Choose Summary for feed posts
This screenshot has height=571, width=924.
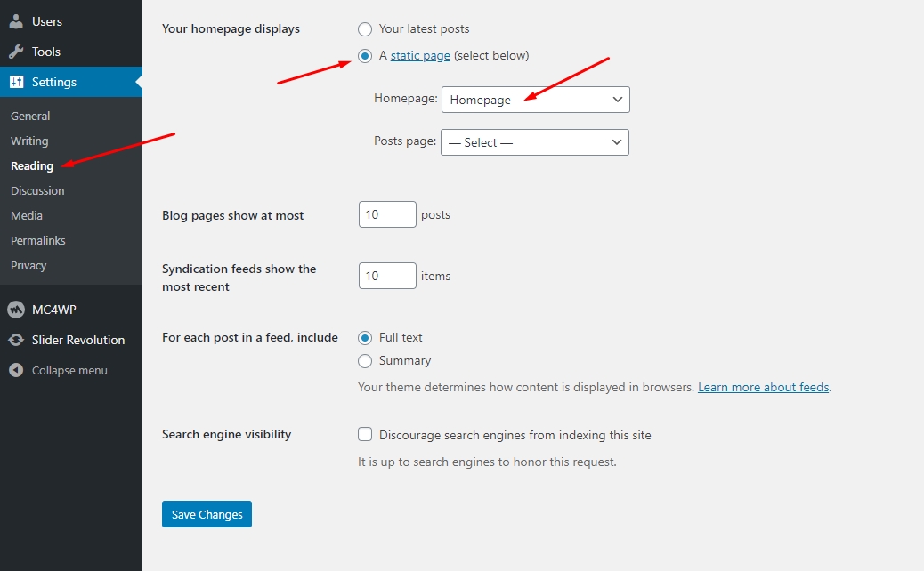(365, 361)
